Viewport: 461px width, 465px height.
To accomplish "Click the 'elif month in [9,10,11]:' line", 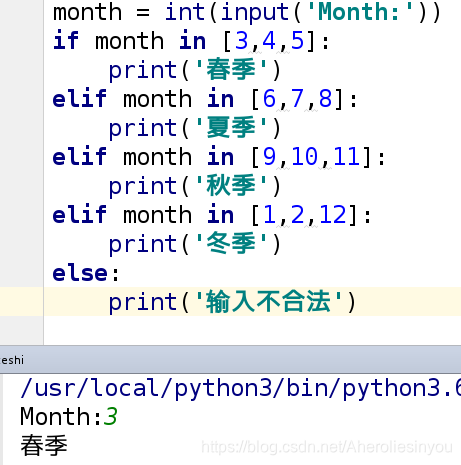I will 219,157.
